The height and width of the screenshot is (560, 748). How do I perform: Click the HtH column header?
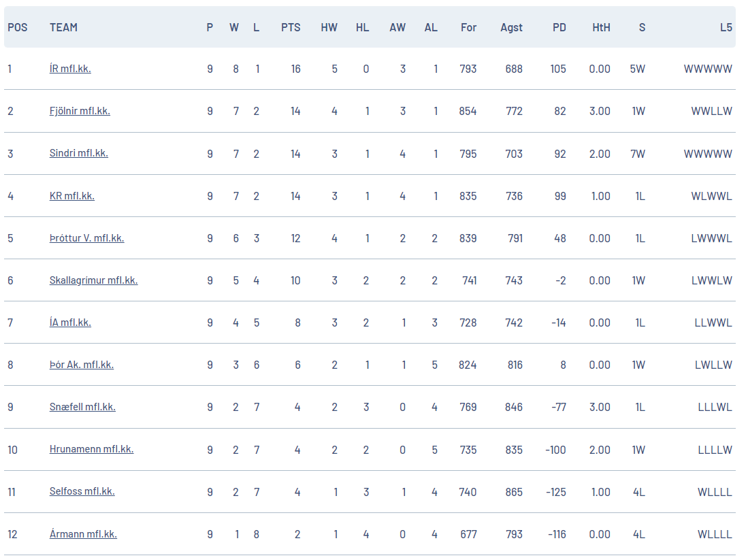tap(601, 28)
